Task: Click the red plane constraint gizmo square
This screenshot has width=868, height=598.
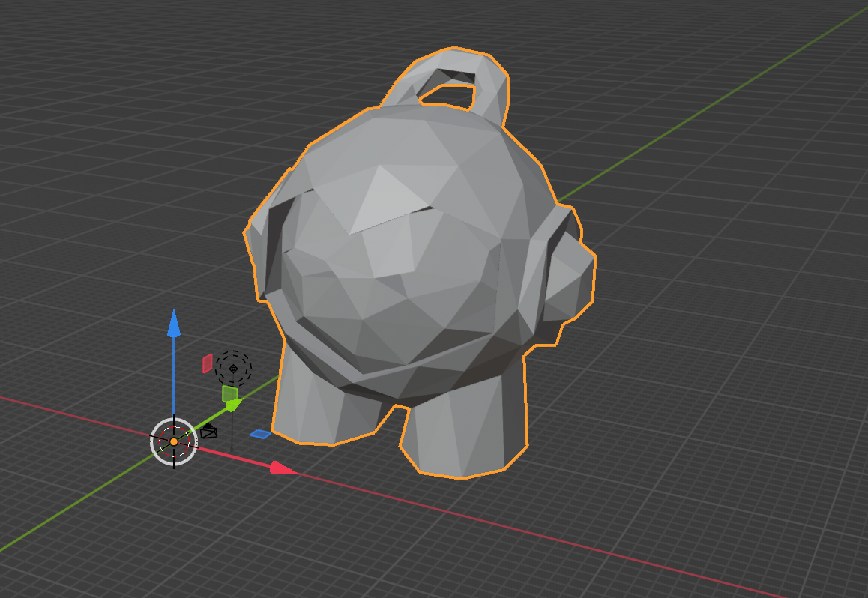Action: [207, 363]
